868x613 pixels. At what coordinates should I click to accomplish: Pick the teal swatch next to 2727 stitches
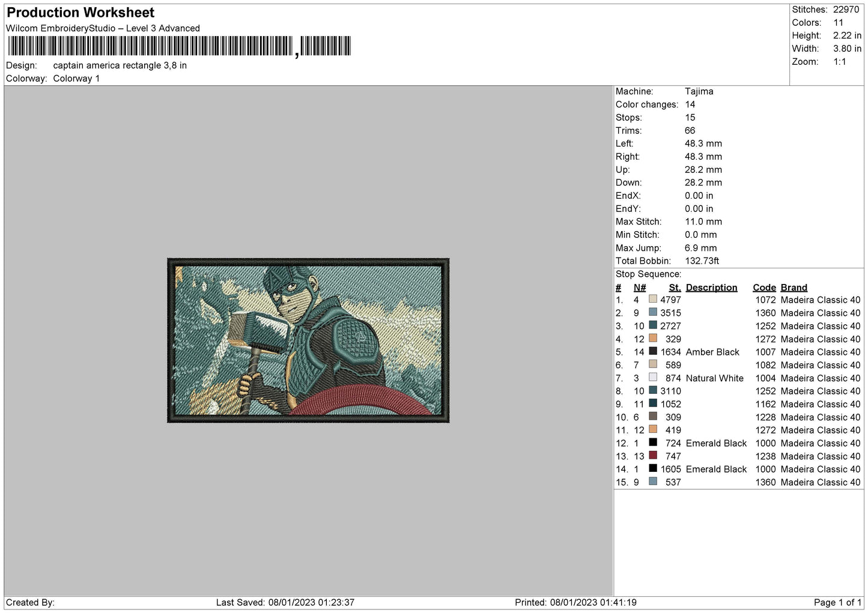(x=653, y=325)
